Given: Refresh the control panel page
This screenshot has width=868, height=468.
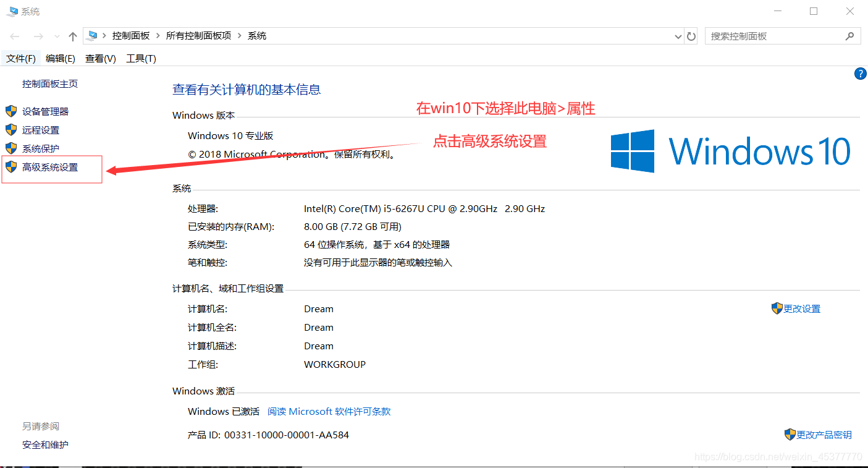Looking at the screenshot, I should pyautogui.click(x=691, y=36).
